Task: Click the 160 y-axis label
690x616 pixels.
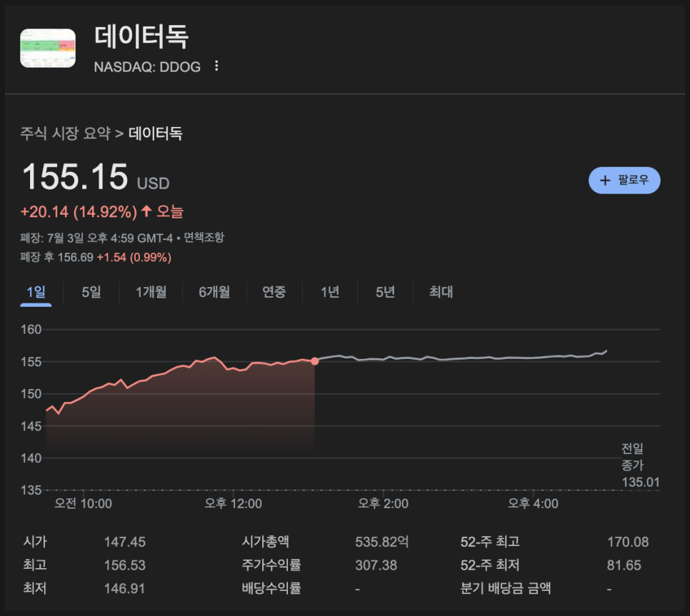Action: click(x=31, y=329)
